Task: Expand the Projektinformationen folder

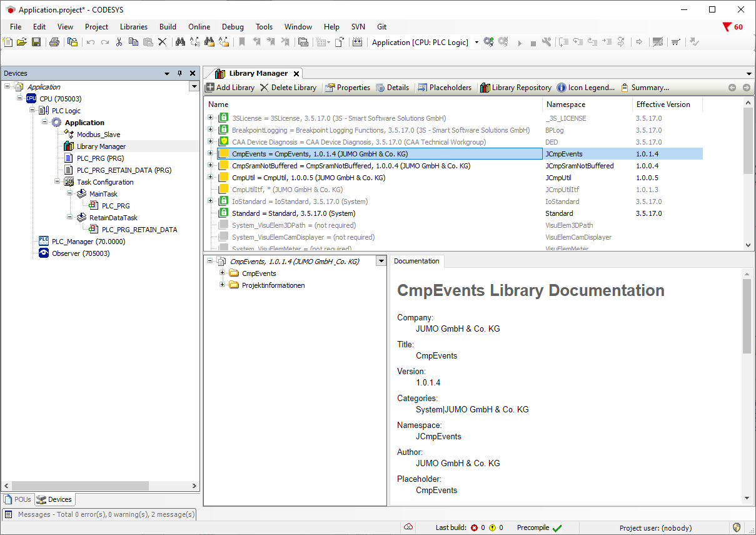Action: point(222,285)
